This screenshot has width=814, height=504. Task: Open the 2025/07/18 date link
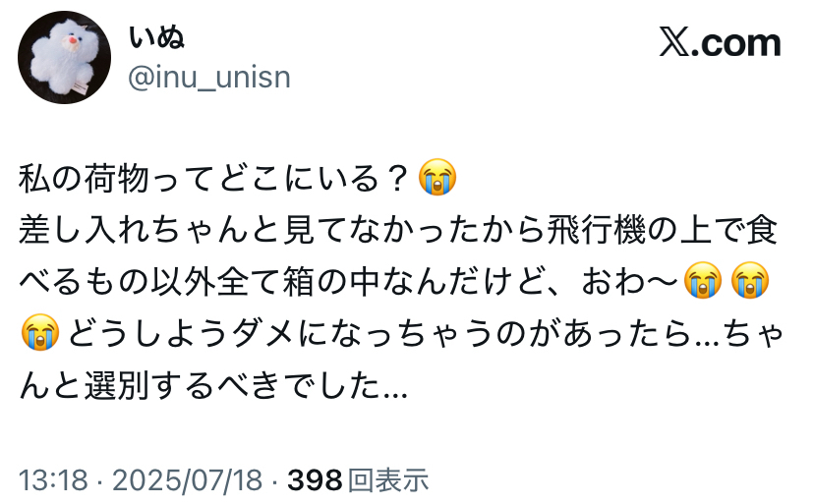click(x=187, y=479)
